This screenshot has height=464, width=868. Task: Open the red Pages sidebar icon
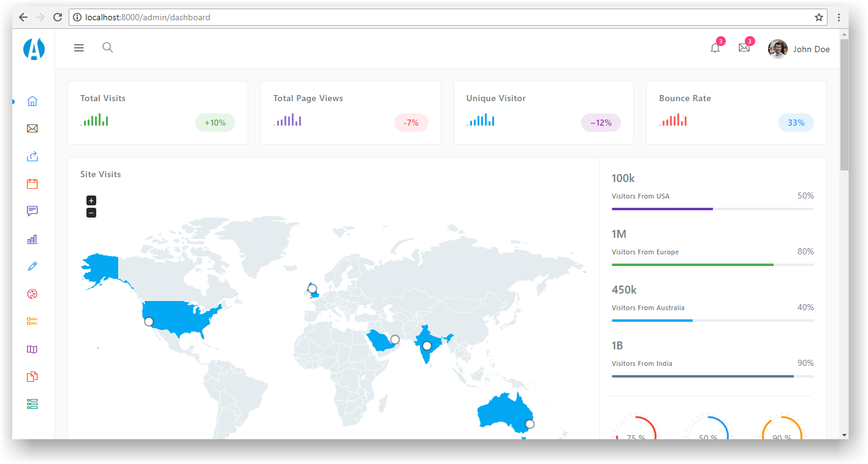click(32, 376)
